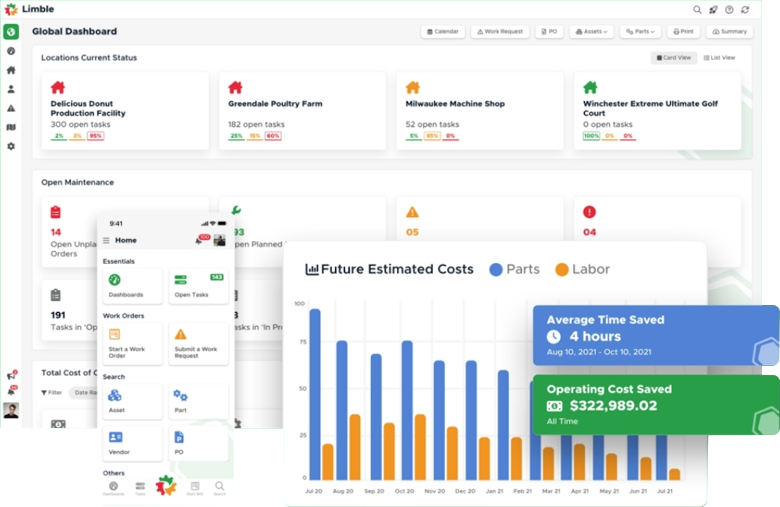Image resolution: width=780 pixels, height=507 pixels.
Task: Select Search tab in mobile bottom bar
Action: (219, 488)
